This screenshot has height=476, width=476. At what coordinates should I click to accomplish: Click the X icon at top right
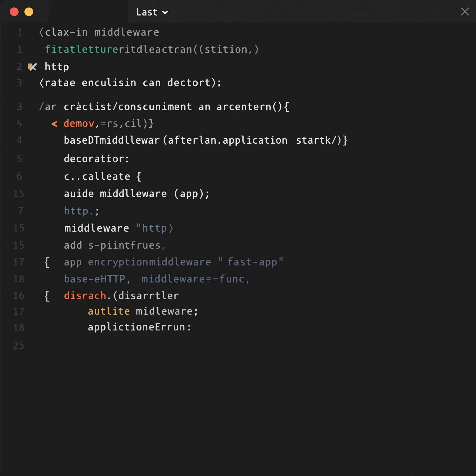tap(465, 12)
